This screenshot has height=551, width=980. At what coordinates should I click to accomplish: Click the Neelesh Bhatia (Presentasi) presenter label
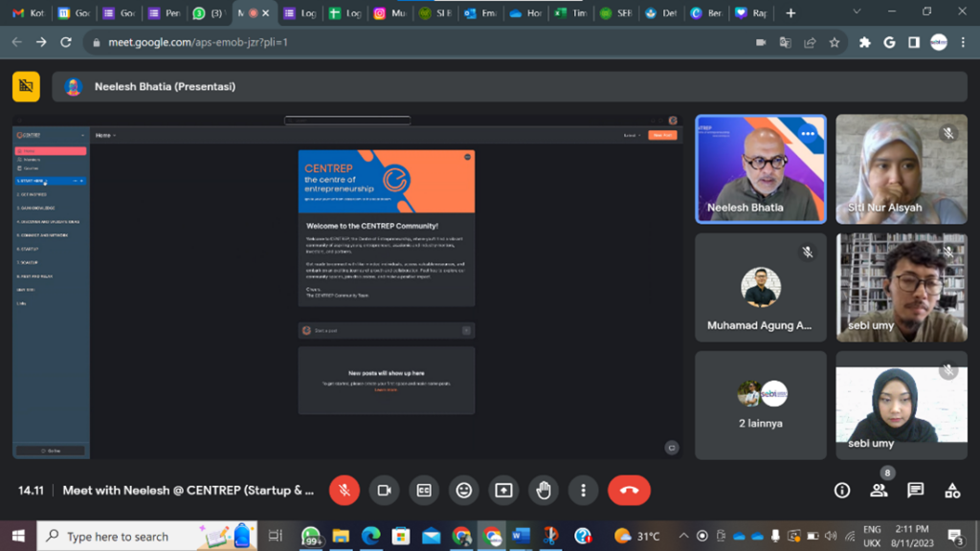click(x=165, y=87)
